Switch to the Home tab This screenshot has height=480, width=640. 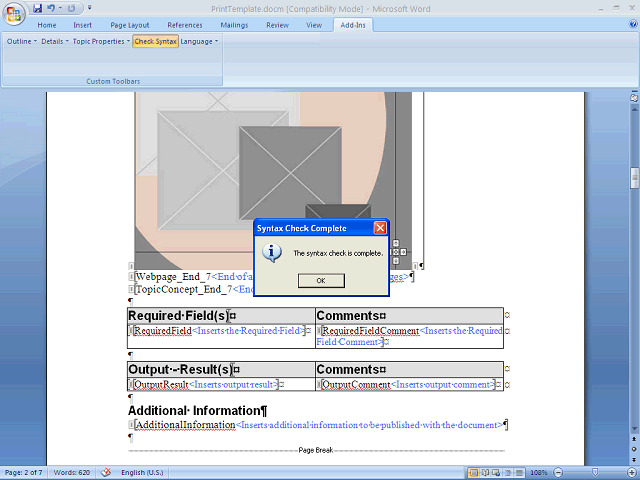click(x=47, y=25)
